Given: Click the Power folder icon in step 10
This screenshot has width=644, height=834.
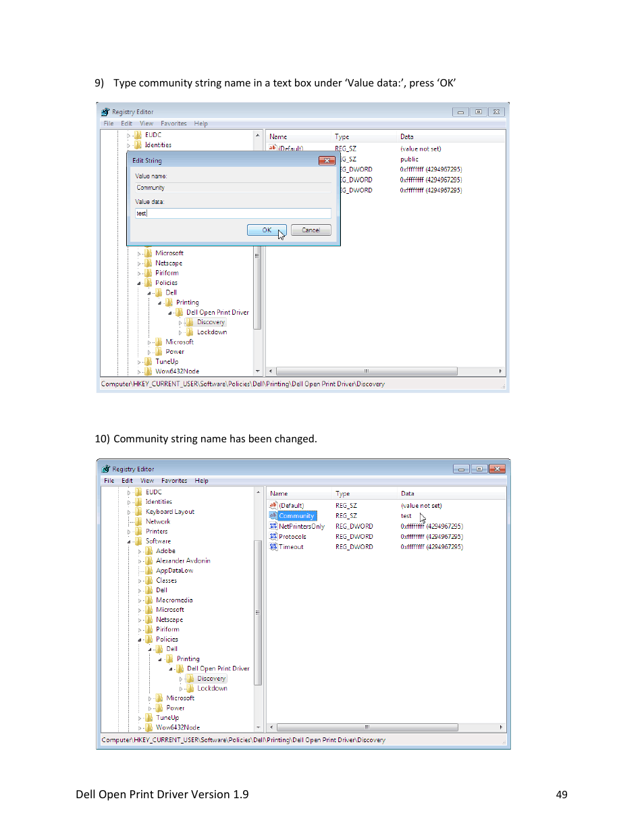Looking at the screenshot, I should click(159, 708).
